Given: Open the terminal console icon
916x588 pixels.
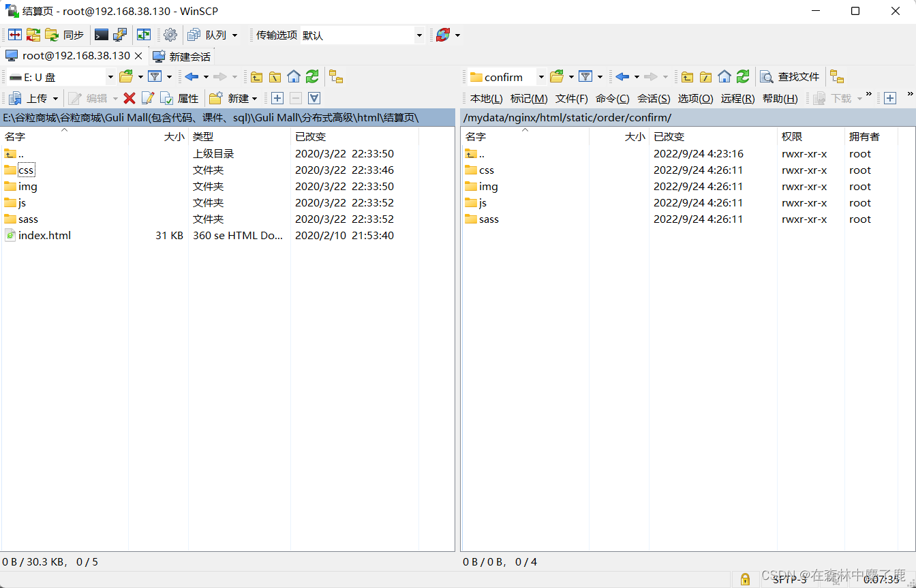Looking at the screenshot, I should [102, 35].
